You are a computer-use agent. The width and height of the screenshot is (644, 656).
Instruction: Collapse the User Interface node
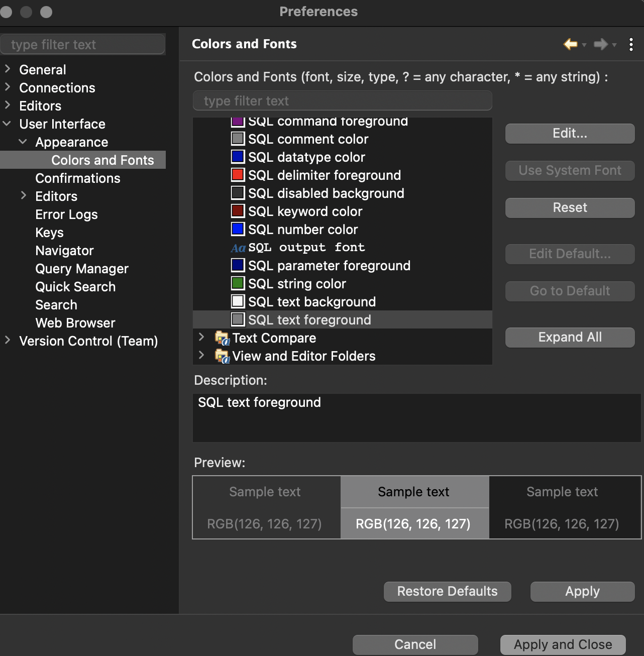[7, 124]
